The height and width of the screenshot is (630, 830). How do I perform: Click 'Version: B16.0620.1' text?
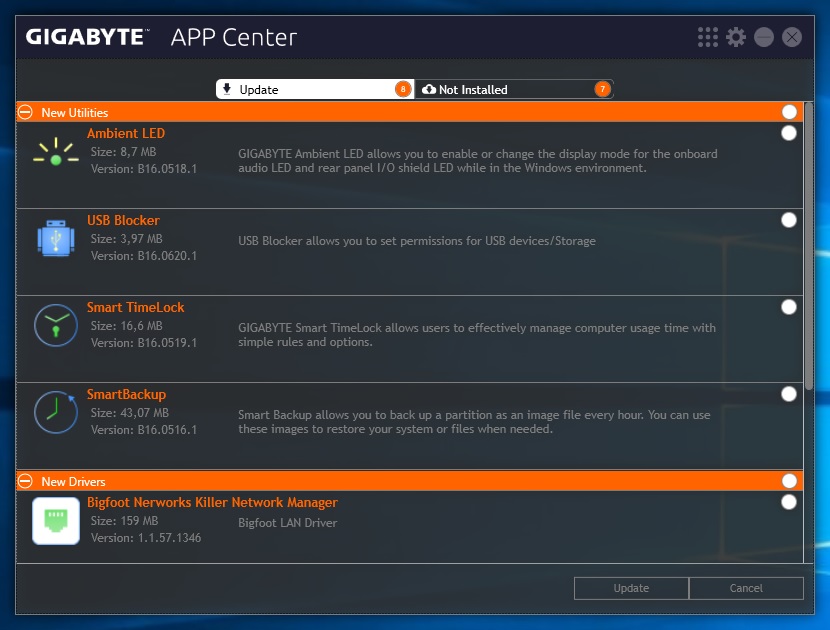pos(144,256)
